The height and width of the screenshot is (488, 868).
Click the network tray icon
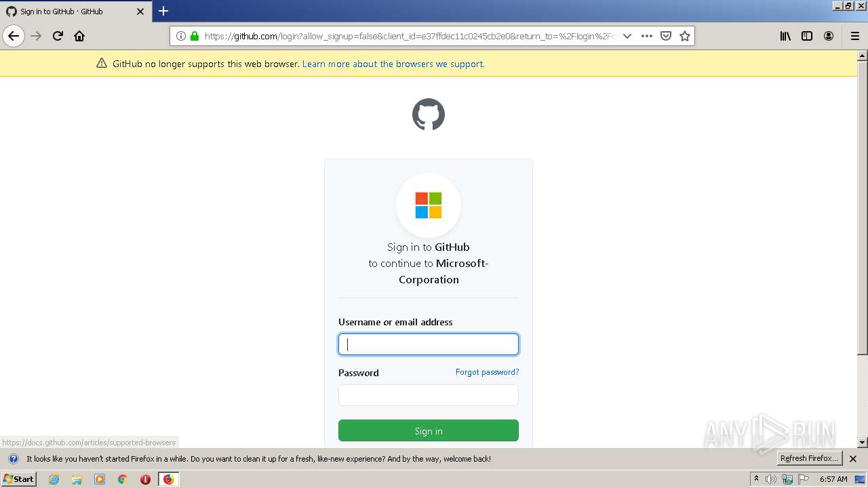(787, 479)
